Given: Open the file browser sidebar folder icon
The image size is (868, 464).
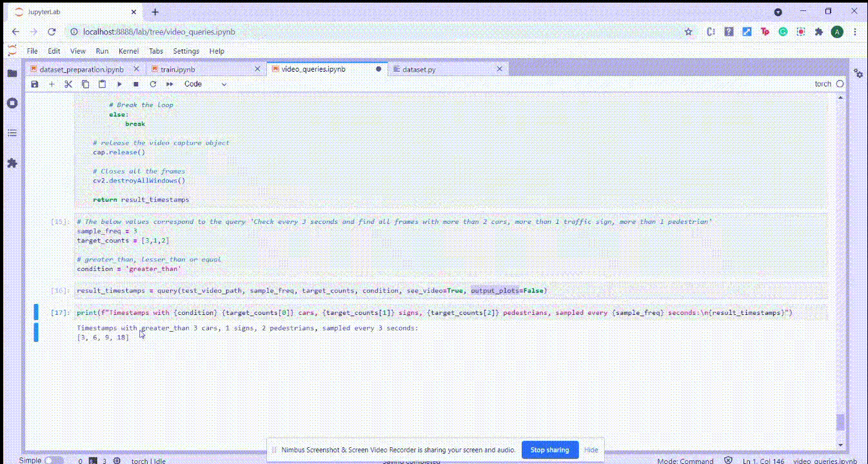Looking at the screenshot, I should (12, 74).
